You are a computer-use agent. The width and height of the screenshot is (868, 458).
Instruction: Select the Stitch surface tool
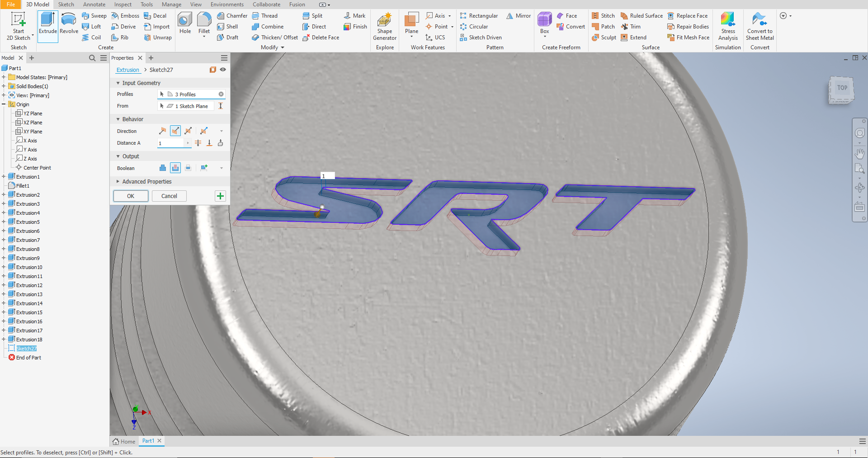pyautogui.click(x=603, y=16)
